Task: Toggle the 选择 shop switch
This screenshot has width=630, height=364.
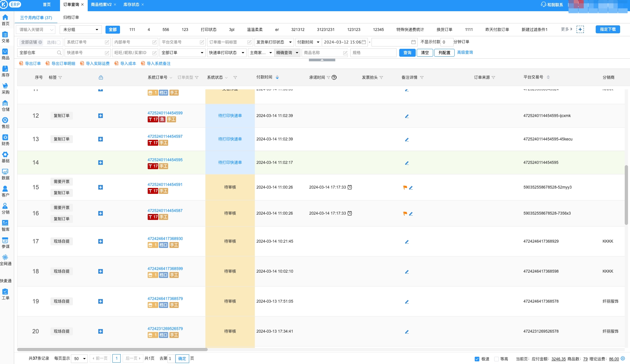Action: click(58, 42)
